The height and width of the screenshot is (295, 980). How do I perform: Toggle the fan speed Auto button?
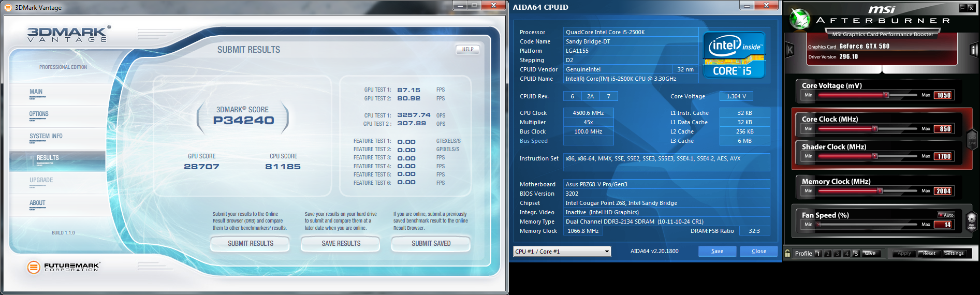pyautogui.click(x=946, y=215)
